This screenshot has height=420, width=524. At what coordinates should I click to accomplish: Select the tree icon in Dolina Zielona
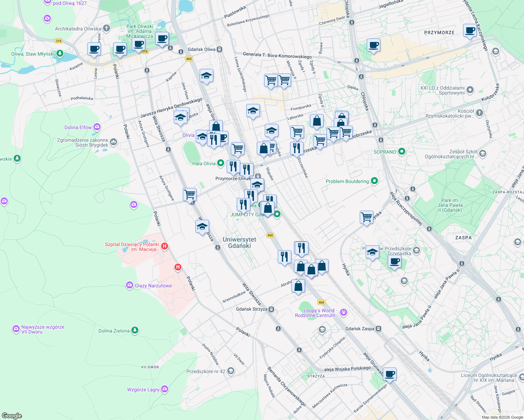point(135,330)
